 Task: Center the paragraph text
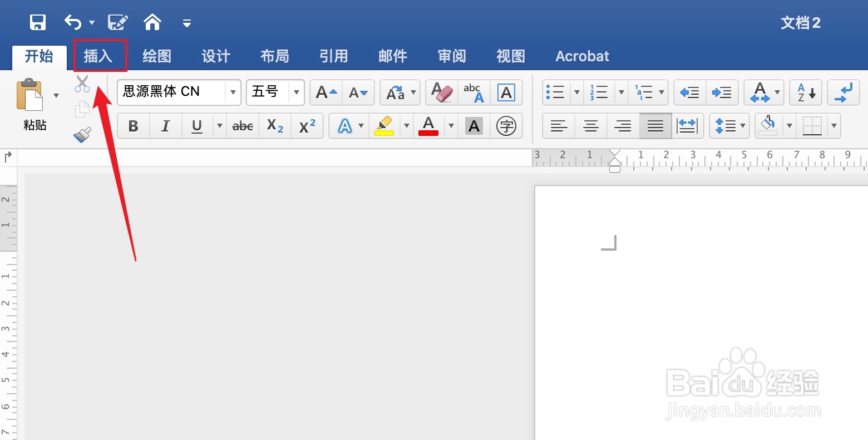click(x=591, y=126)
